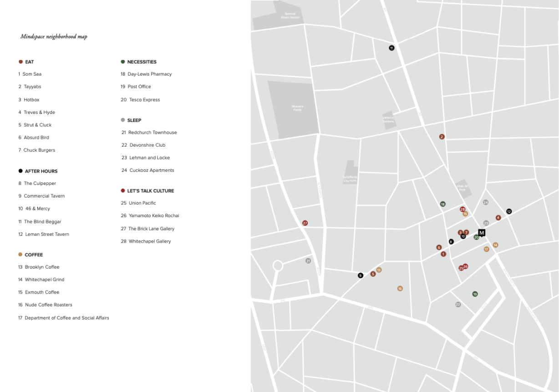Select tan map marker 16 Nude Coffee
The image size is (559, 392).
400,288
